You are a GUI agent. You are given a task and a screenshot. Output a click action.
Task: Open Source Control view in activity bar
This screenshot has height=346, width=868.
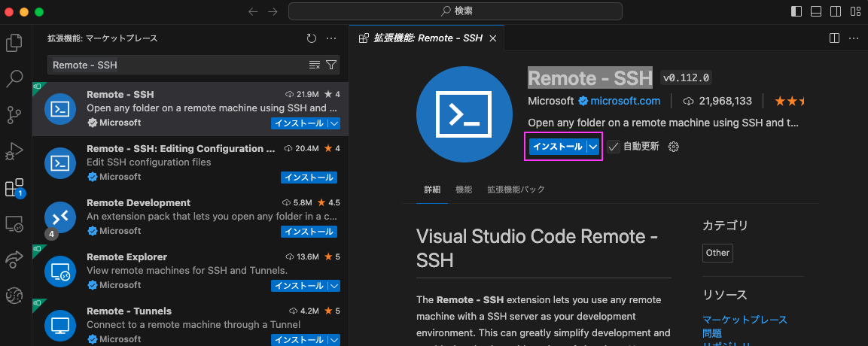(x=14, y=115)
